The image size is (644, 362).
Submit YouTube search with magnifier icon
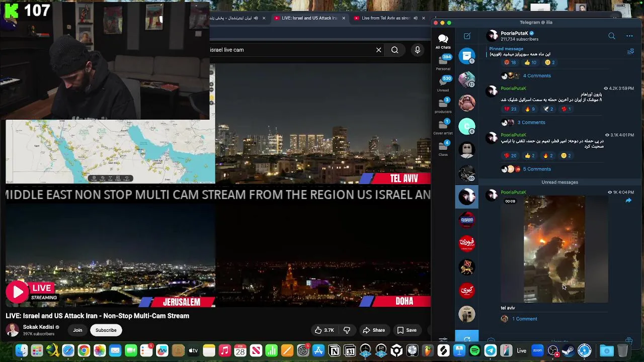395,50
